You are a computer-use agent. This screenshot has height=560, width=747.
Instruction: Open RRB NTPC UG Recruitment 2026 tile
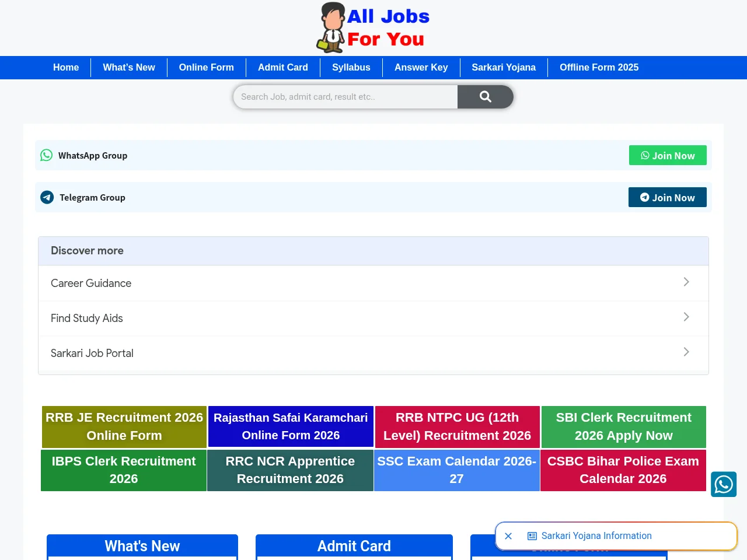458,427
